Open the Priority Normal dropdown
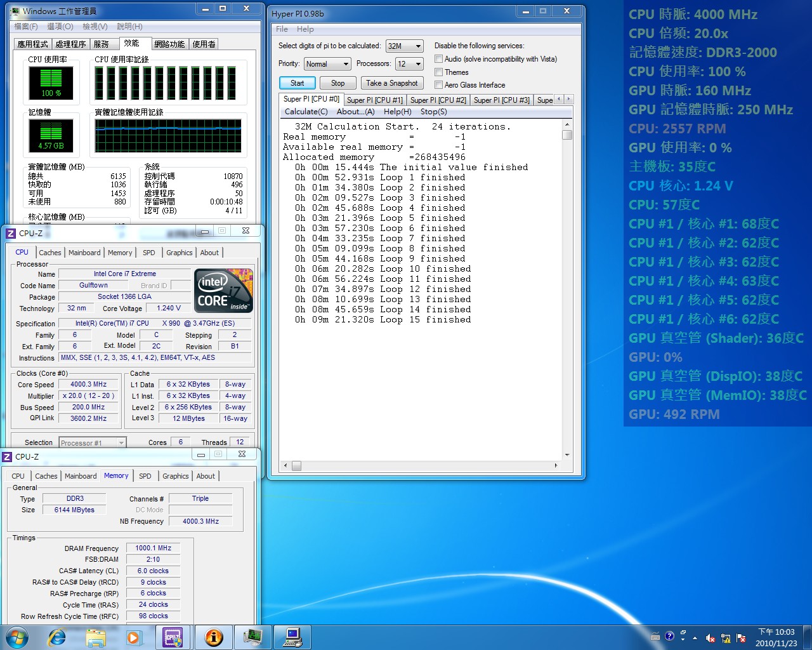The image size is (812, 650). [327, 64]
